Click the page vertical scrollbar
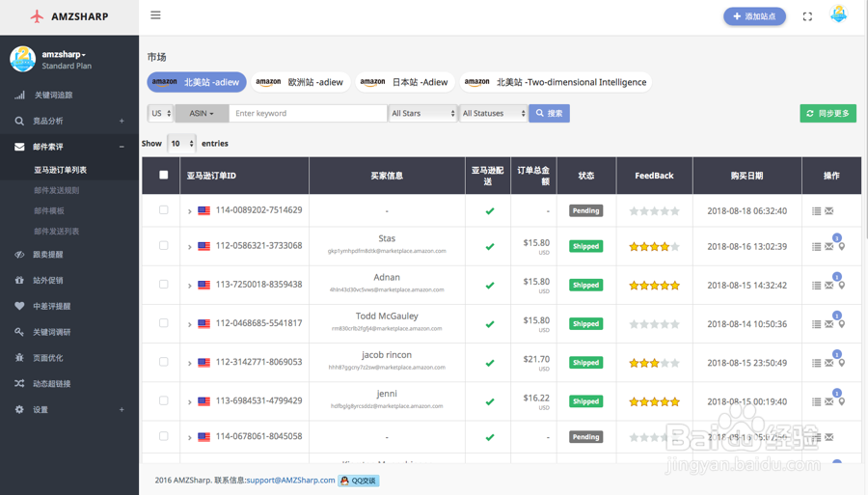This screenshot has width=868, height=495. tap(865, 122)
